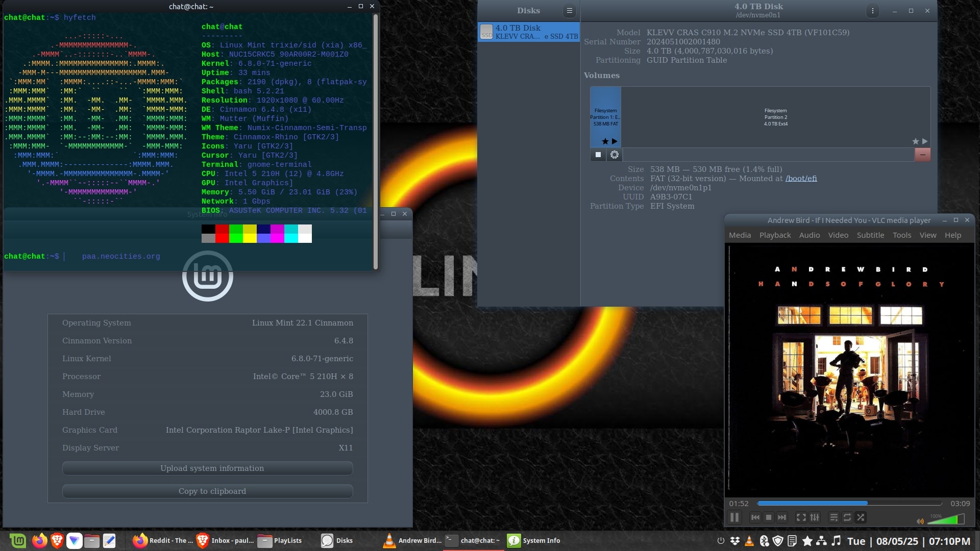The height and width of the screenshot is (551, 980).
Task: Skip to next track in VLC
Action: [x=782, y=517]
